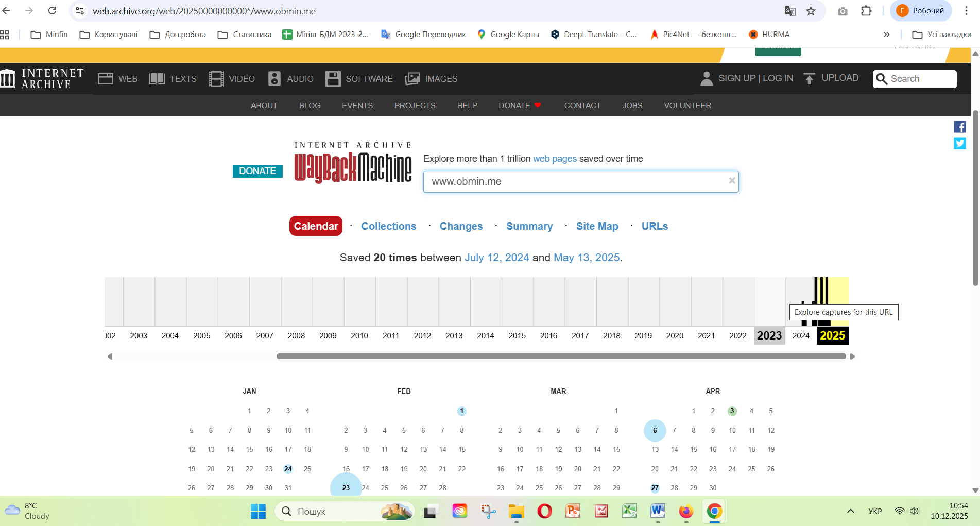Open the Wayback Machine logo
Viewport: 980px width, 526px height.
pyautogui.click(x=353, y=163)
